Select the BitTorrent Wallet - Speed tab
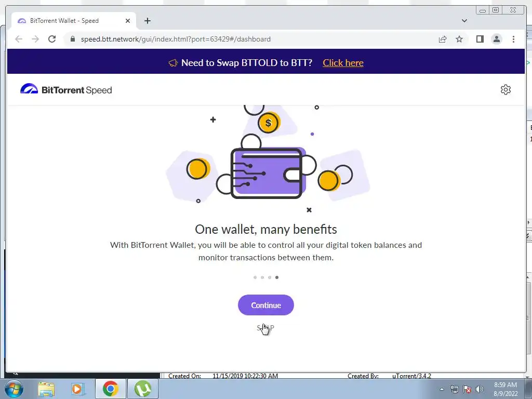532x399 pixels. point(74,21)
